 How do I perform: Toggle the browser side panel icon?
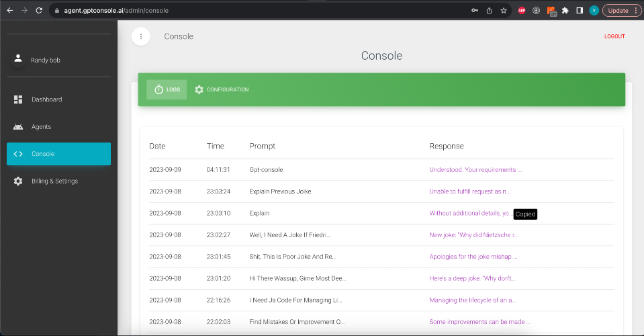coord(580,11)
